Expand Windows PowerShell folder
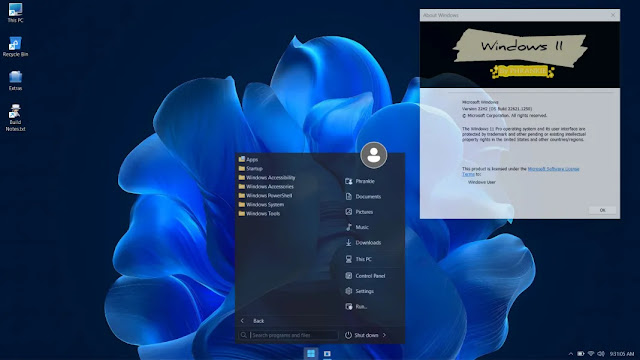This screenshot has width=640, height=360. (265, 195)
